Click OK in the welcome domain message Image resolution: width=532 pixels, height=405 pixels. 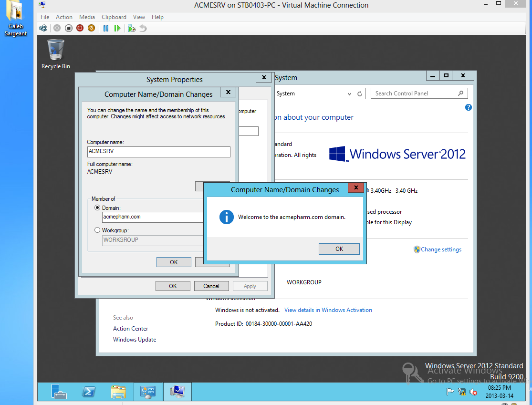pos(339,249)
